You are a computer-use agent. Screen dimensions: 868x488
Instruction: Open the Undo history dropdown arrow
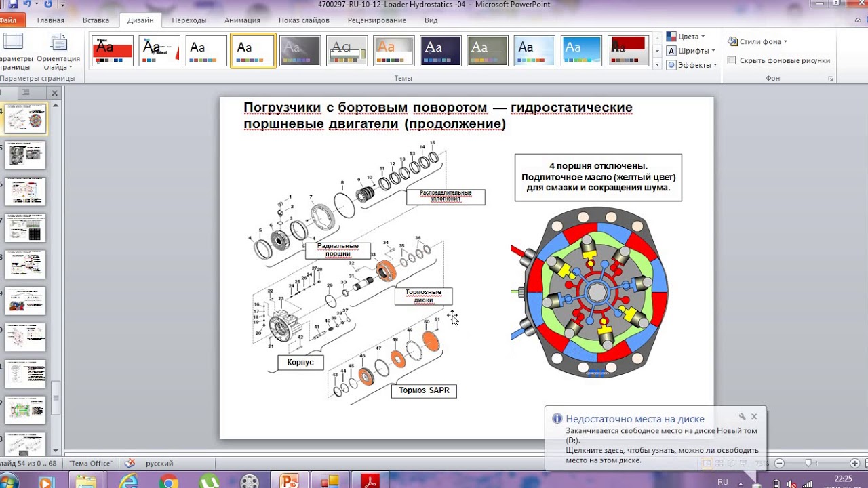(x=35, y=4)
